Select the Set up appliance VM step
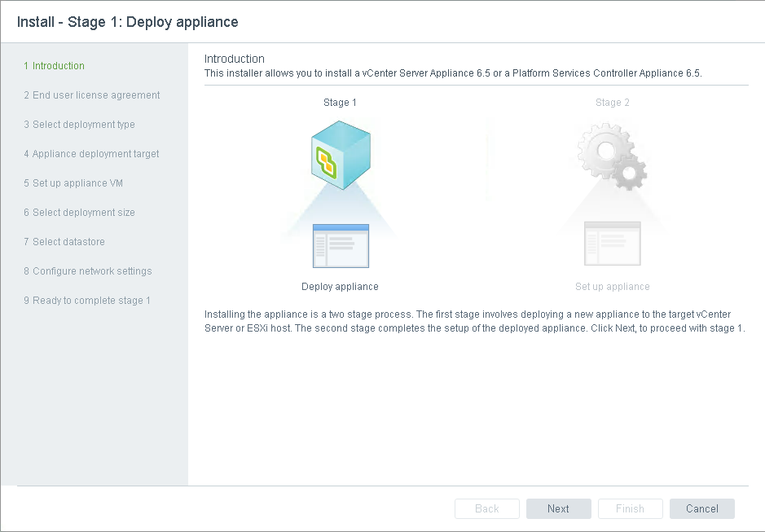 73,183
